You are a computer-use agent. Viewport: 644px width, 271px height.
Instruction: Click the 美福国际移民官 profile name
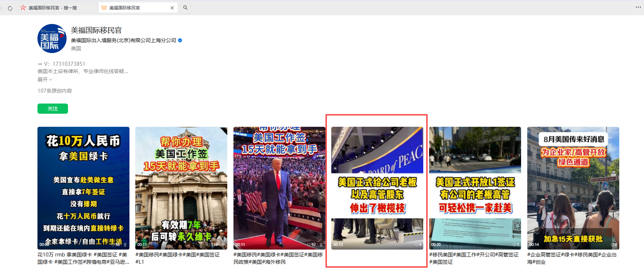(96, 30)
